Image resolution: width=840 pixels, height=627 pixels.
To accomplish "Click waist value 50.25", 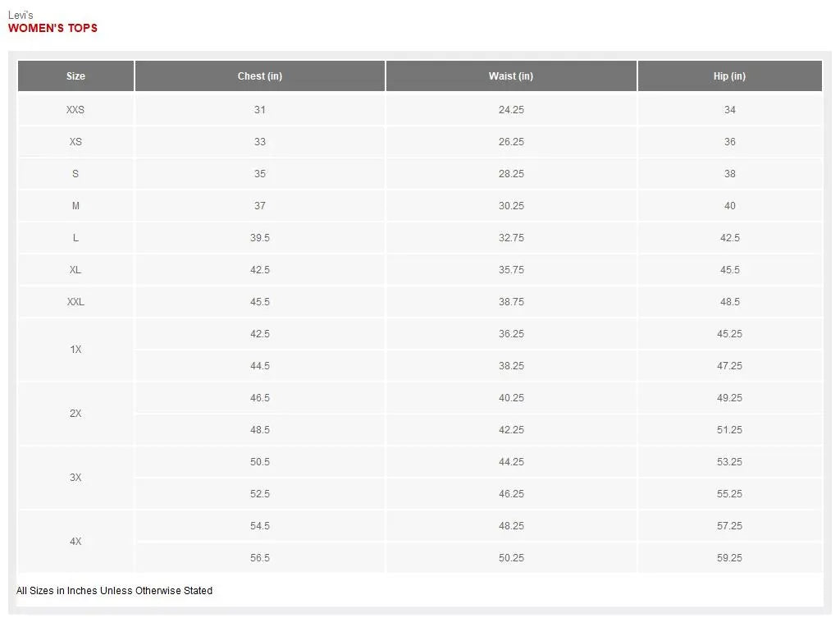I will coord(511,558).
